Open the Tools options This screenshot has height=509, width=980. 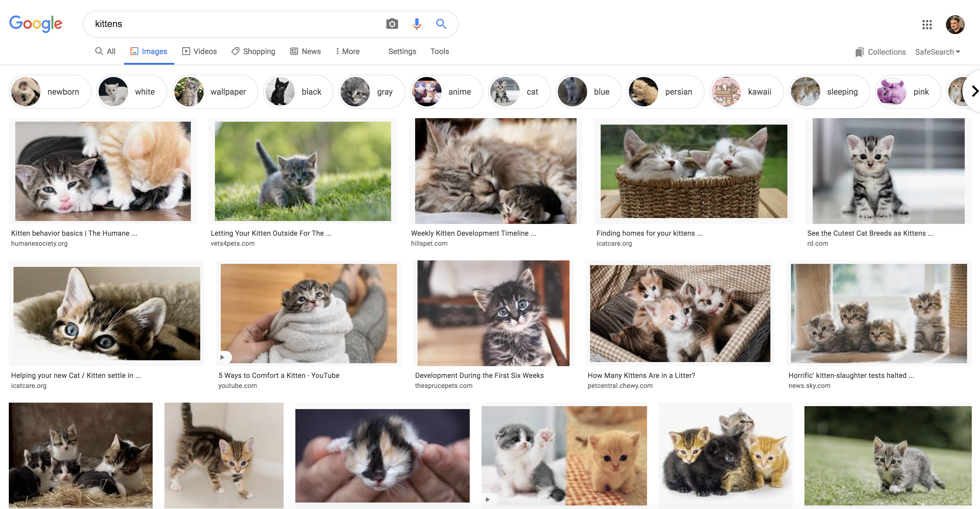[440, 51]
